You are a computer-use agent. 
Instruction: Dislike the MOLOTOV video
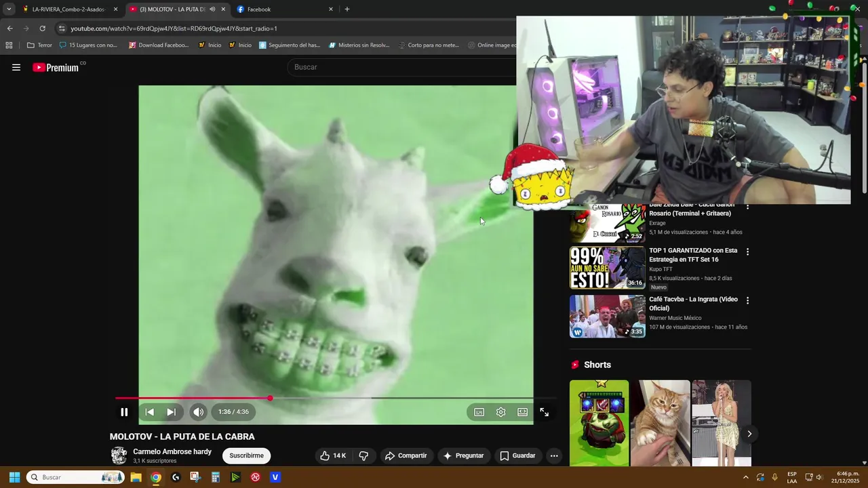point(363,456)
